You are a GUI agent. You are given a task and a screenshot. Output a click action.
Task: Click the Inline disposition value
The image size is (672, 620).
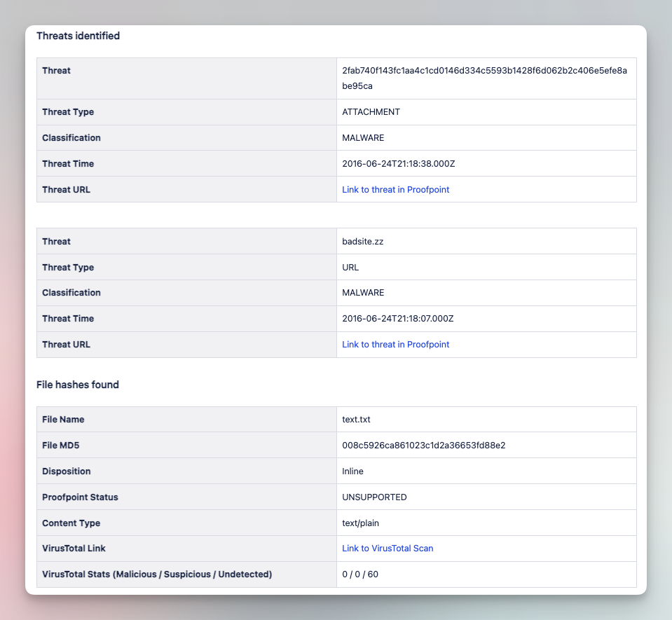coord(352,471)
